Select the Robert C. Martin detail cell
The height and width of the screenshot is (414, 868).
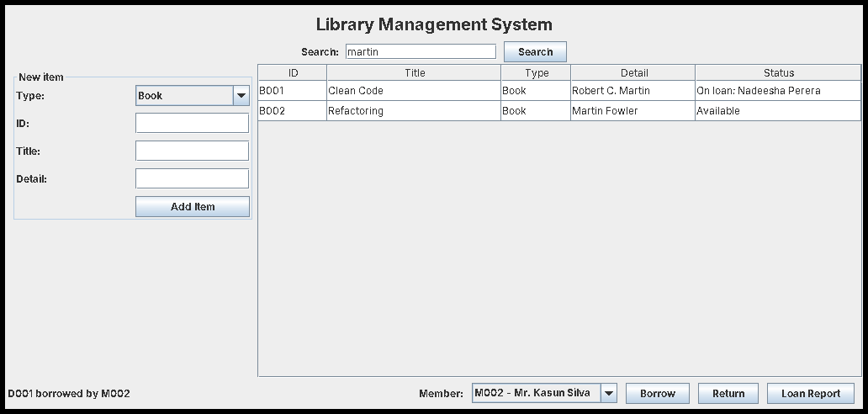[633, 91]
